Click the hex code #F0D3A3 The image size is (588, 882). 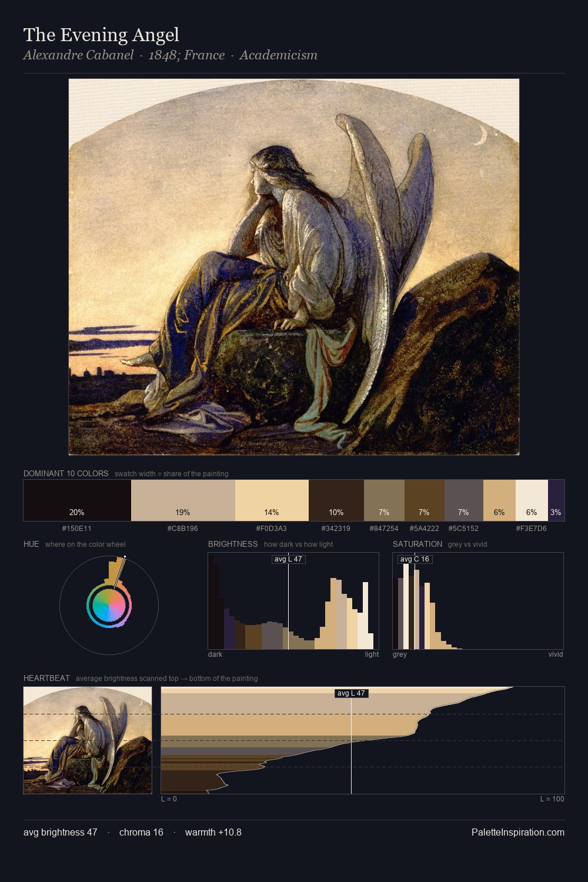pyautogui.click(x=272, y=529)
